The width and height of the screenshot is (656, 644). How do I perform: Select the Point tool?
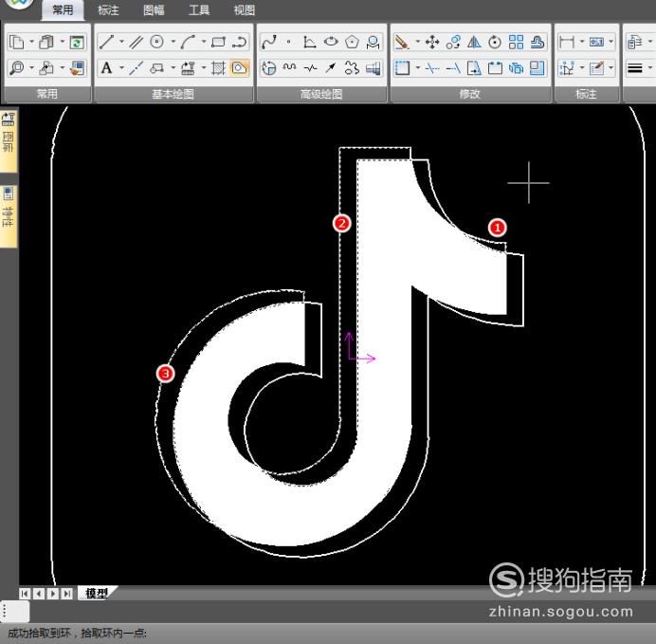(x=289, y=43)
